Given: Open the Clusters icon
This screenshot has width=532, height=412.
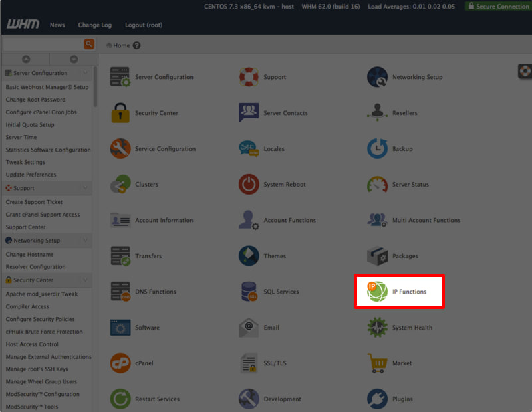Looking at the screenshot, I should click(x=120, y=184).
